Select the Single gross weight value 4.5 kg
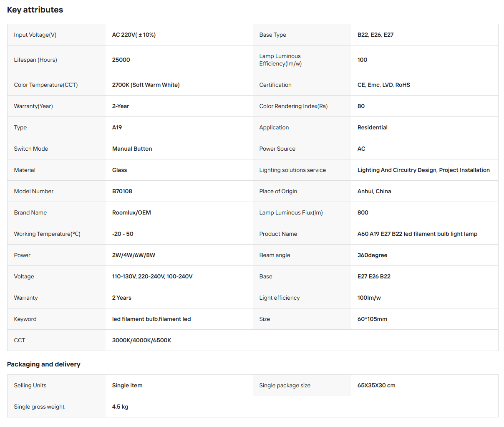This screenshot has height=427, width=504. click(120, 407)
